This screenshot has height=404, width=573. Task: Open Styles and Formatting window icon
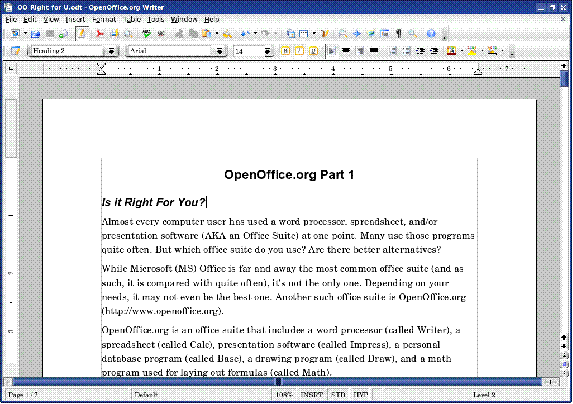15,51
